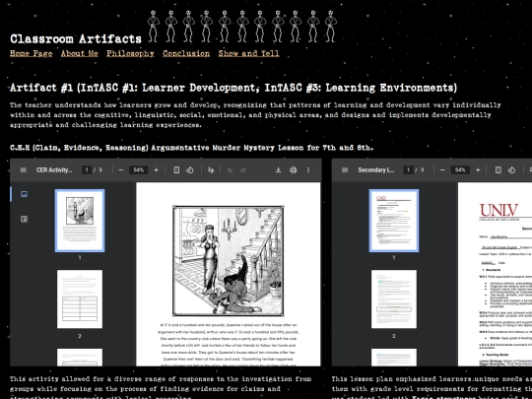This screenshot has width=532, height=399.
Task: Select the annotate/draw tool in CER Activity viewer
Action: pos(211,170)
